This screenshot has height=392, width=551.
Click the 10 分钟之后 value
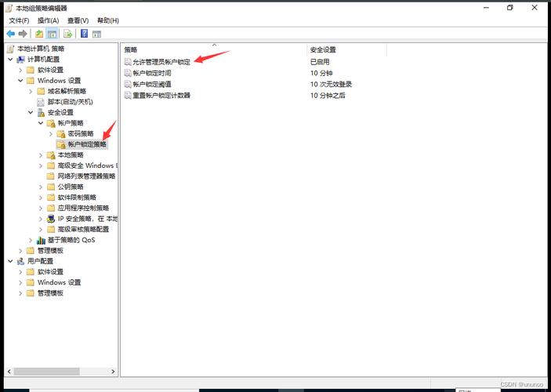point(328,96)
